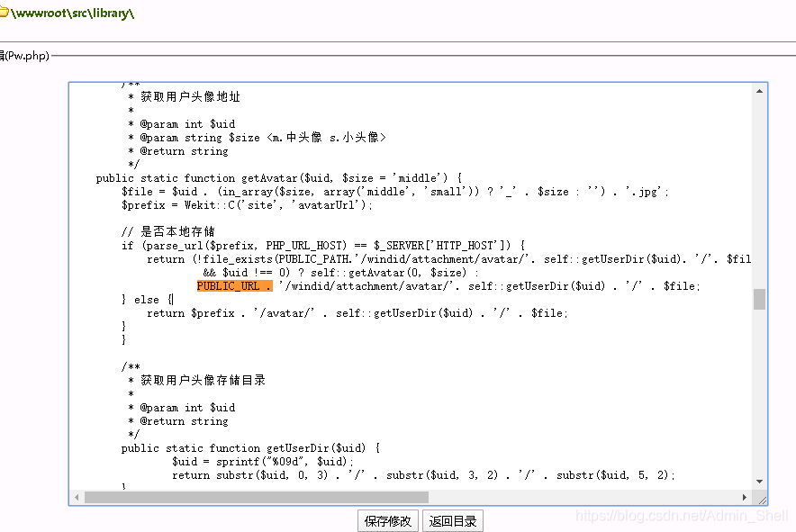
Task: Click the '@param string $size' comment line
Action: click(x=258, y=138)
